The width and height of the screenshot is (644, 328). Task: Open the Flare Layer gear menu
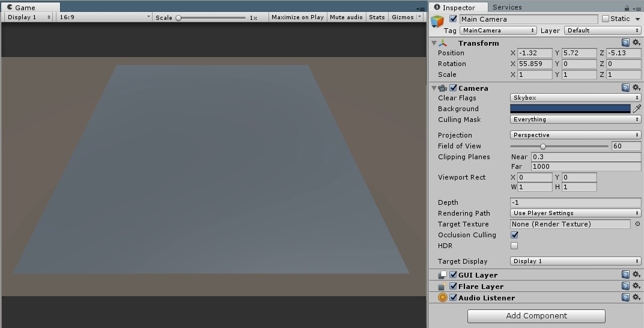click(x=636, y=286)
